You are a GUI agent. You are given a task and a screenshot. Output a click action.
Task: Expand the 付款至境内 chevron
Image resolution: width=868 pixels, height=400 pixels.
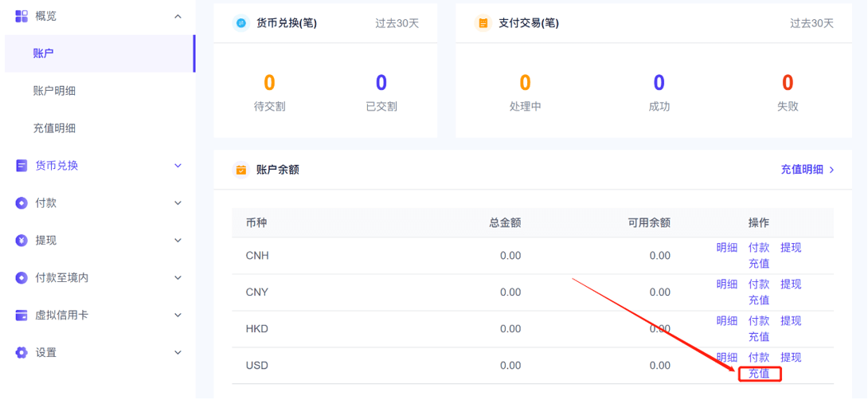pyautogui.click(x=178, y=277)
